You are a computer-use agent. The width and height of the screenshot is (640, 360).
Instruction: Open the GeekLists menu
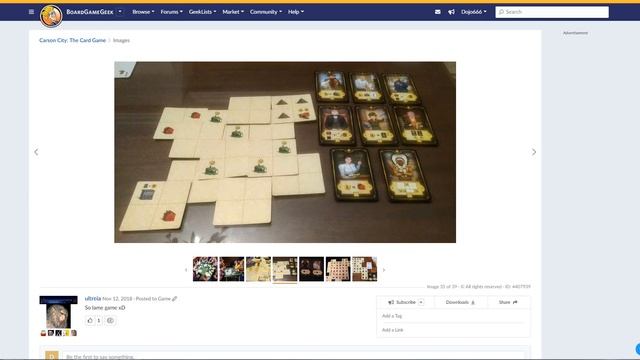point(202,12)
